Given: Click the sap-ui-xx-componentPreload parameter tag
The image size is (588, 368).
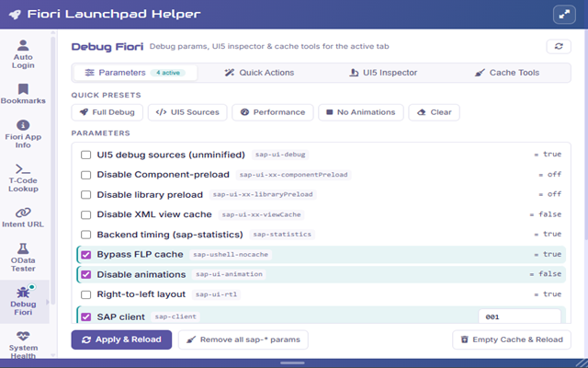Looking at the screenshot, I should click(293, 175).
